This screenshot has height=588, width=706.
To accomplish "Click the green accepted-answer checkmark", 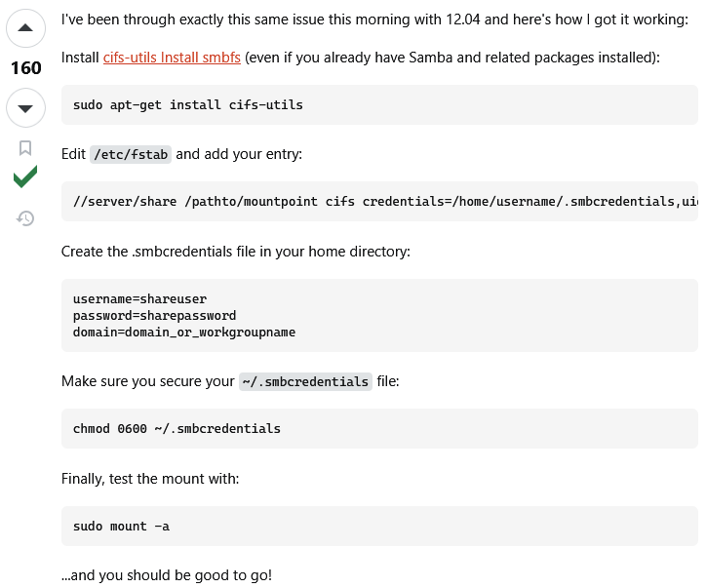I will coord(25,178).
